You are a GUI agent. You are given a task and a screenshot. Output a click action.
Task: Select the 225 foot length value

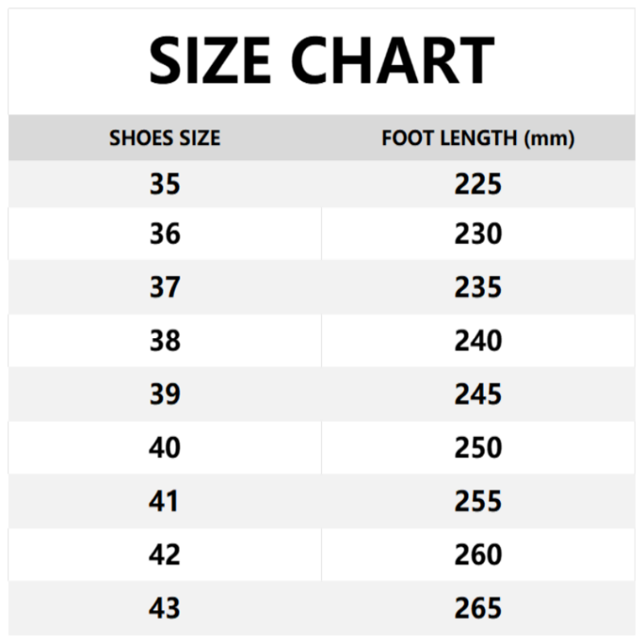click(478, 184)
